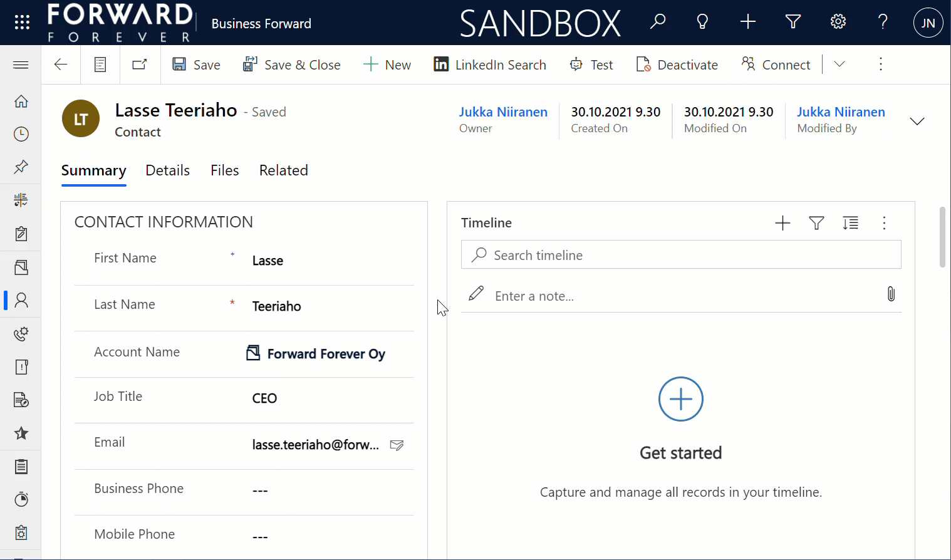Open the lightbulb assistant icon
The width and height of the screenshot is (951, 560).
point(703,22)
